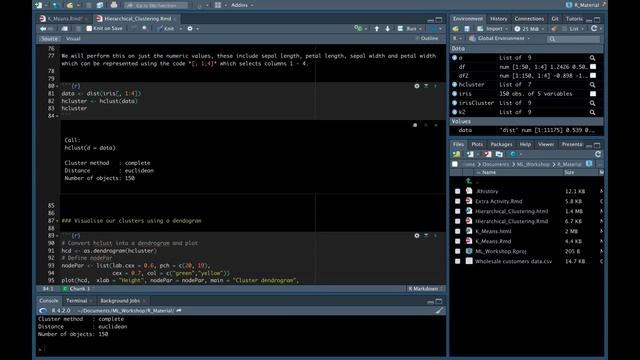The image size is (640, 360).
Task: Switch to the History tab
Action: [x=498, y=19]
